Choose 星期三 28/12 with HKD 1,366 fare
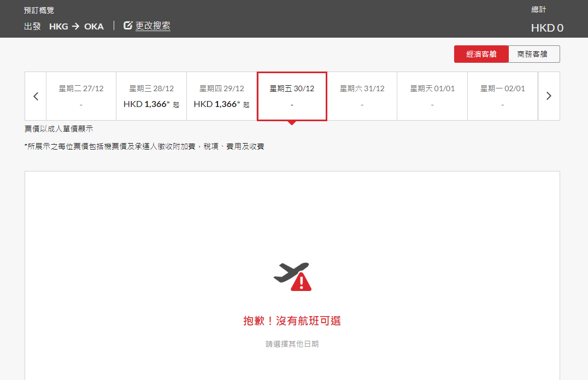 (151, 96)
